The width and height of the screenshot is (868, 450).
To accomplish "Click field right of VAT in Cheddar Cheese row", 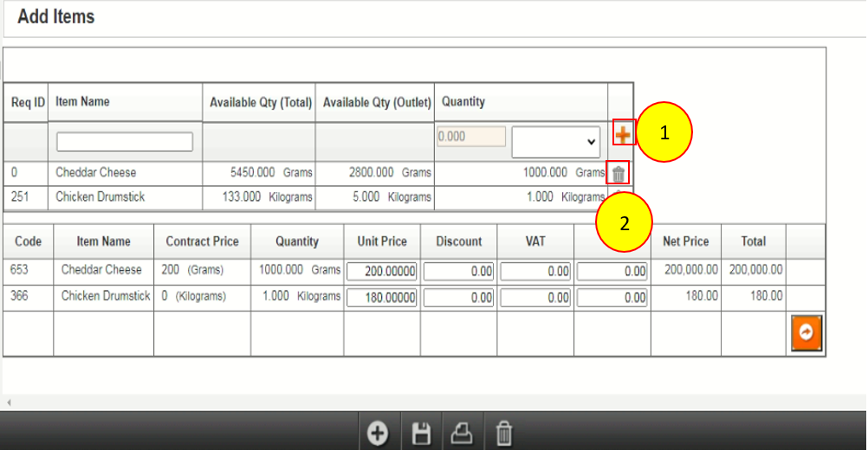I will click(612, 272).
